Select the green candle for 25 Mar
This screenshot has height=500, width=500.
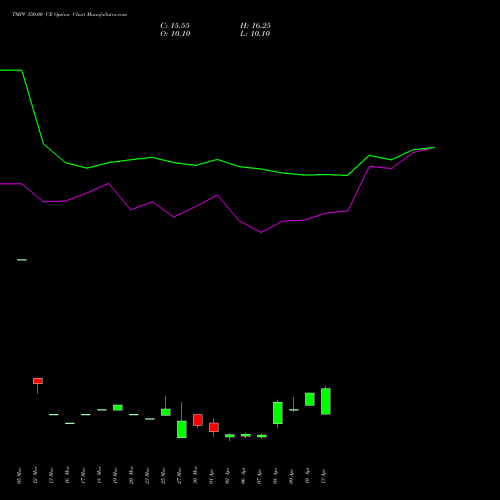[166, 412]
